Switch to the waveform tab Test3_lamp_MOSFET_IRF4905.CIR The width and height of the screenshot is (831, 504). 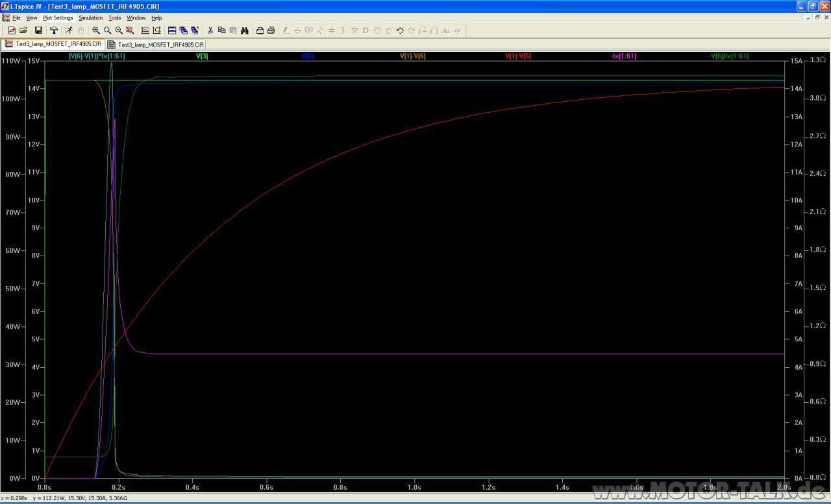pyautogui.click(x=53, y=44)
